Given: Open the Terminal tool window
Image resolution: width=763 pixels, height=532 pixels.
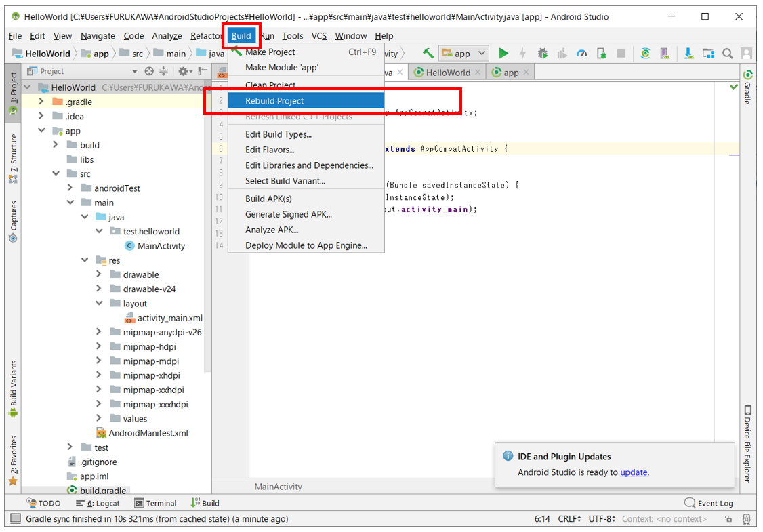Looking at the screenshot, I should point(155,503).
